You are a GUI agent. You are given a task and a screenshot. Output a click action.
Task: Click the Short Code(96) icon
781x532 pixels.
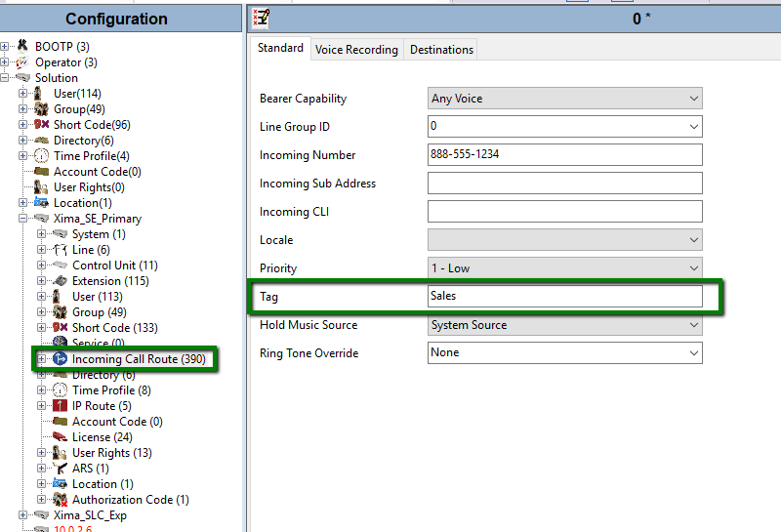point(41,124)
